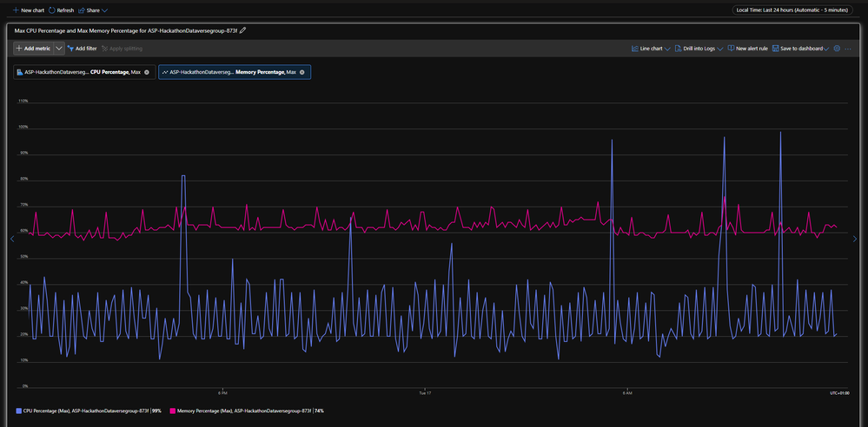The image size is (868, 427).
Task: Open the Save to dashboard dropdown
Action: click(800, 49)
